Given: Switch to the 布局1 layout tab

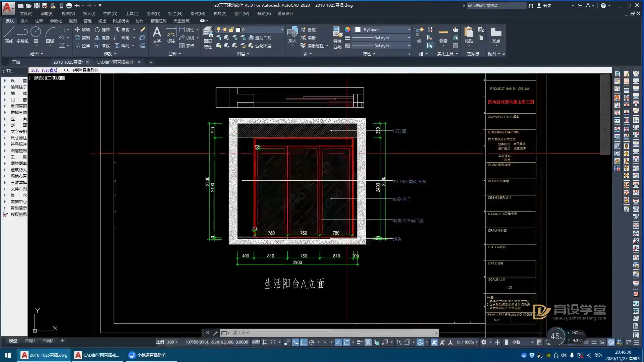Looking at the screenshot, I should coord(30,341).
